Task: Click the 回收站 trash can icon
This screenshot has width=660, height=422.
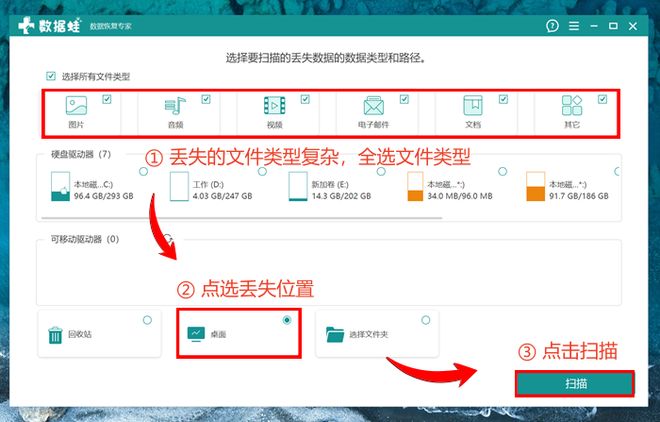Action: coord(55,335)
